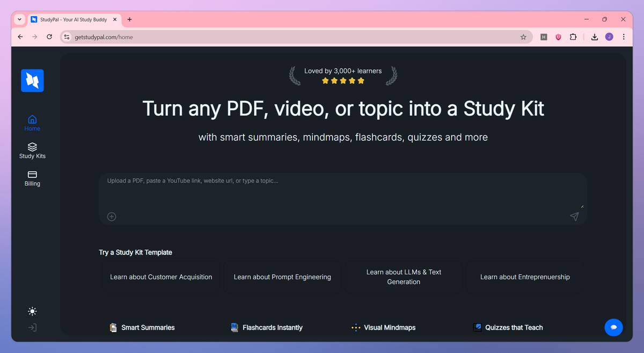Choose Learn about Prompt Engineering template
This screenshot has height=353, width=644.
click(x=282, y=277)
